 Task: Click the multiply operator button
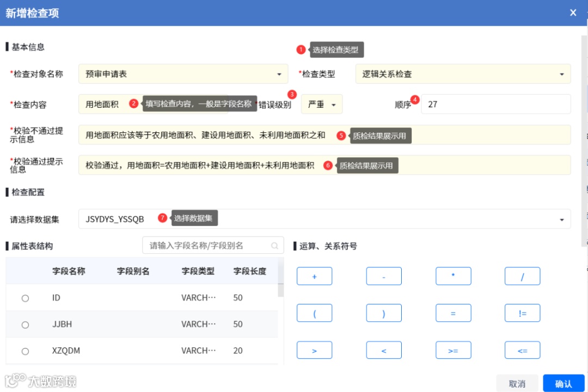point(453,276)
